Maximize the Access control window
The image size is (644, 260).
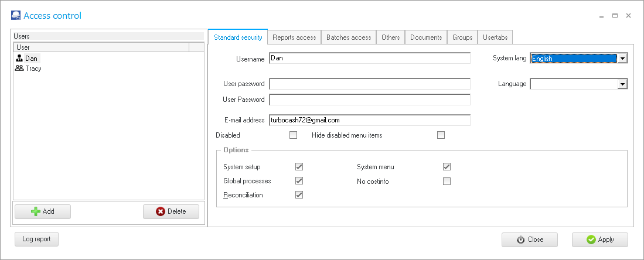point(615,16)
